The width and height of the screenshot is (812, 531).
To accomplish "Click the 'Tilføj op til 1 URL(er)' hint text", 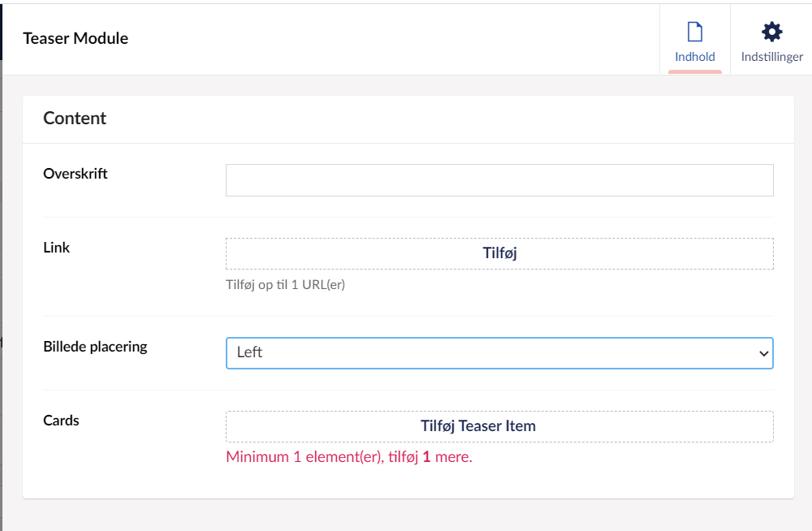I will click(x=285, y=285).
